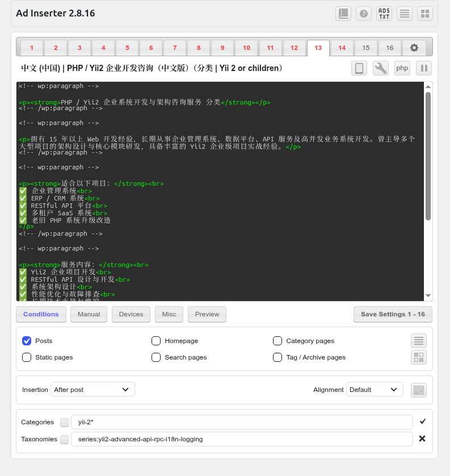Open general settings gear tab
Viewport: 450px width, 476px height.
(414, 48)
